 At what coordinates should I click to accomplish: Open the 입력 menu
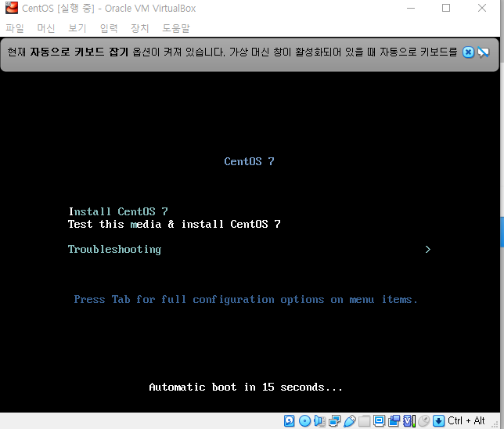[x=109, y=28]
